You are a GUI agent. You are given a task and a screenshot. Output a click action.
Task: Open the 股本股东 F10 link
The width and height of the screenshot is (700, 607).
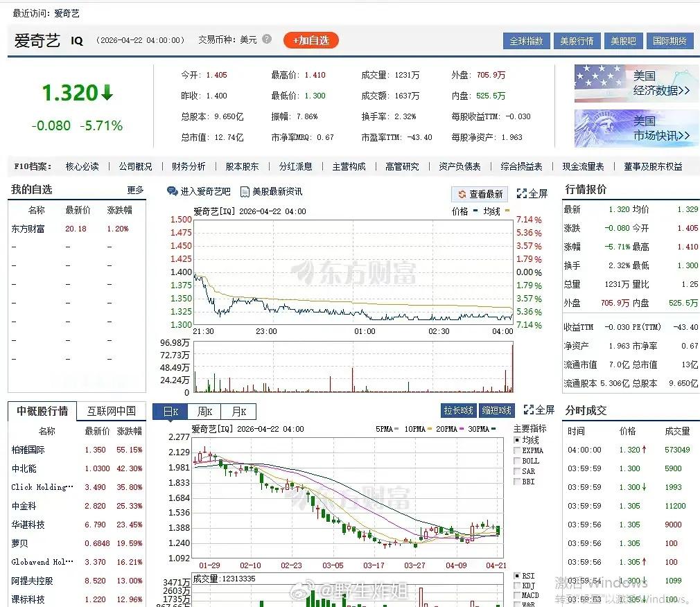(x=242, y=166)
